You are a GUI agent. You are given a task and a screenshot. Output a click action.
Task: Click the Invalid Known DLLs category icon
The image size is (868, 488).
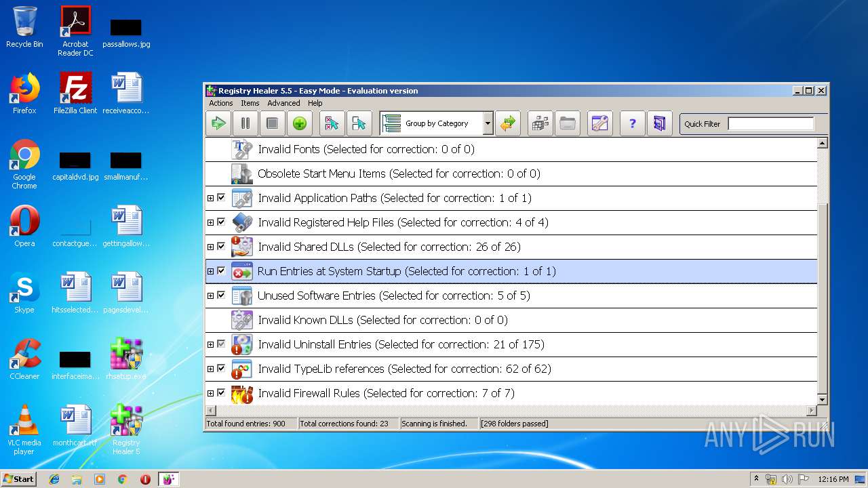tap(242, 320)
